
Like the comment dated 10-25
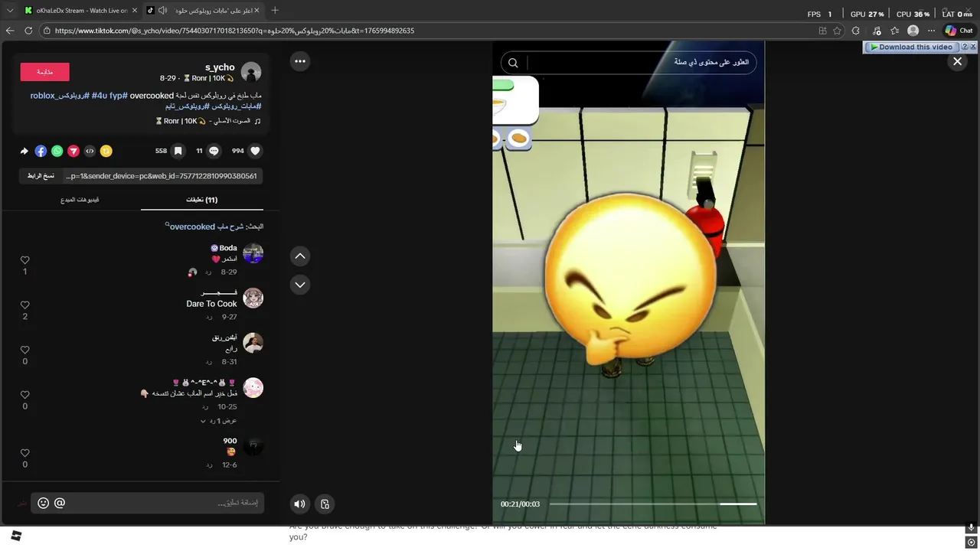(24, 395)
